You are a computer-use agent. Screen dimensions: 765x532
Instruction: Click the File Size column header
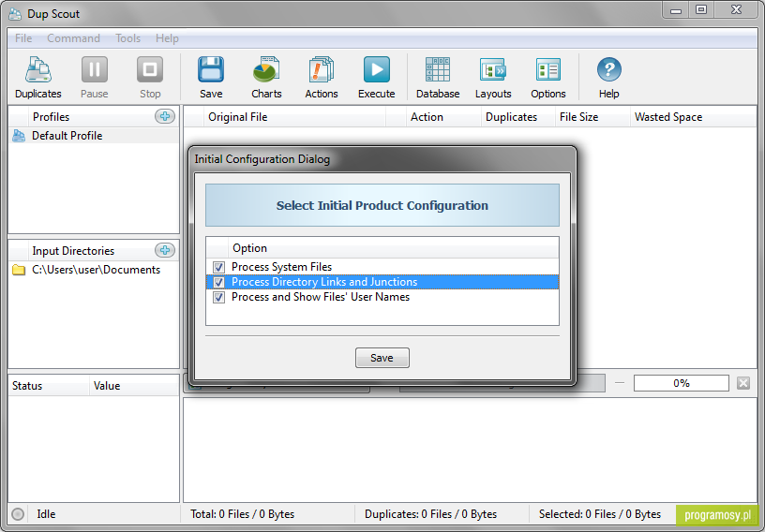(x=592, y=117)
